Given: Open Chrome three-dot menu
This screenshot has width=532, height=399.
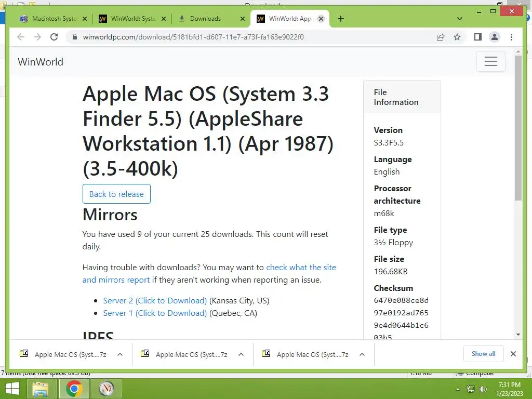Looking at the screenshot, I should (x=511, y=37).
